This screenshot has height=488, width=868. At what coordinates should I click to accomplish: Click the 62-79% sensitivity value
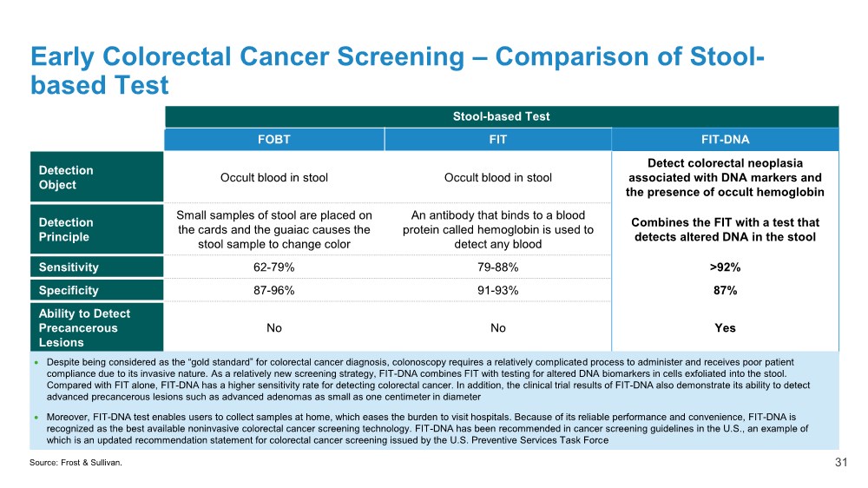tap(273, 267)
